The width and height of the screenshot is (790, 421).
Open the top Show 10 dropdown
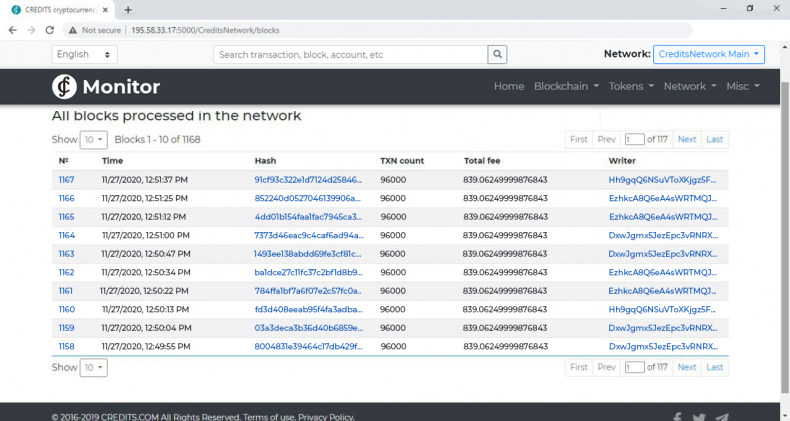click(x=93, y=139)
